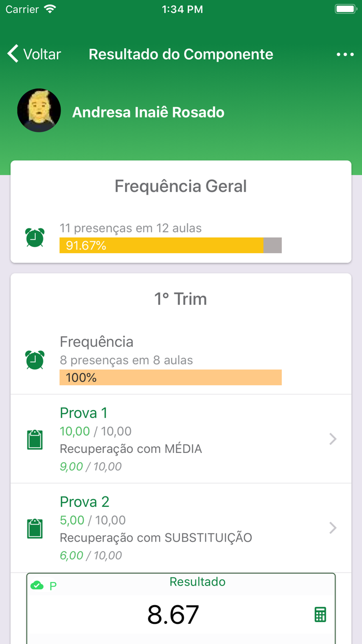Select the Frequência Geral section title
Image resolution: width=362 pixels, height=644 pixels.
(180, 186)
